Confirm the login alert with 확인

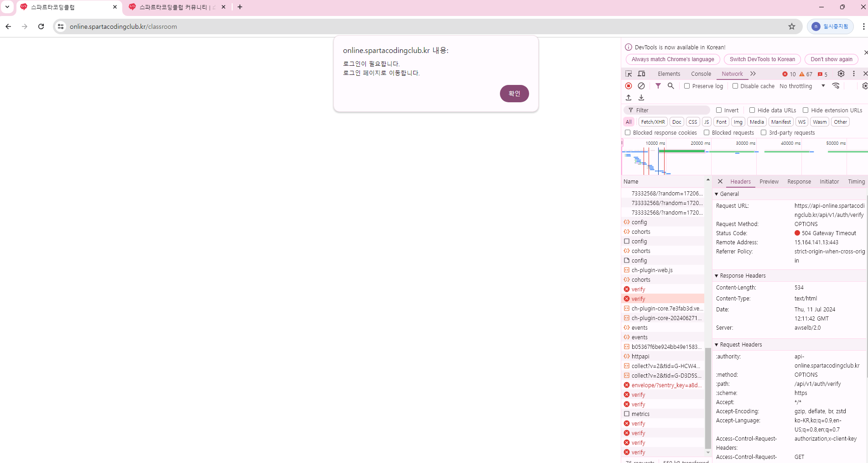514,94
